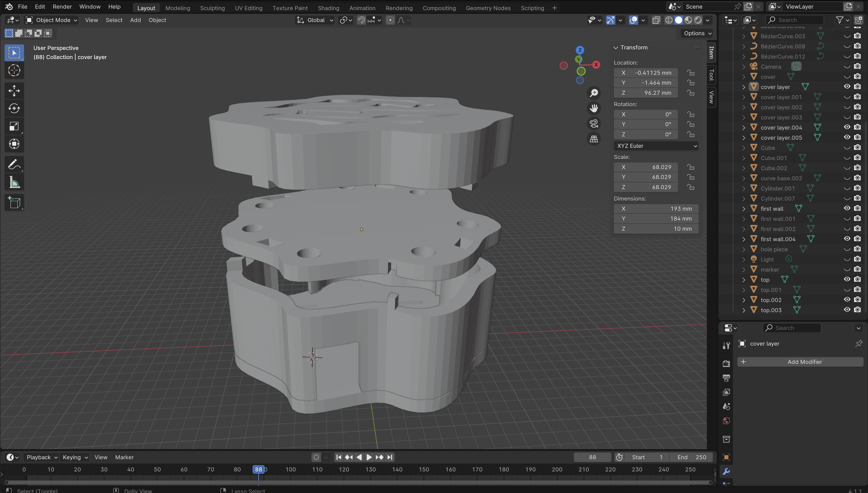The image size is (868, 493).
Task: Open the Render menu
Action: [62, 7]
